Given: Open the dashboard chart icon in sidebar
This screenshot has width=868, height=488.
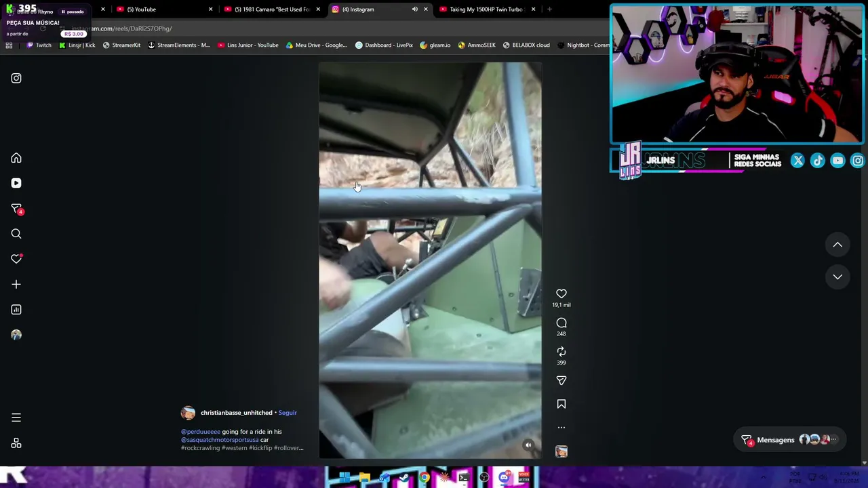Looking at the screenshot, I should 16,310.
